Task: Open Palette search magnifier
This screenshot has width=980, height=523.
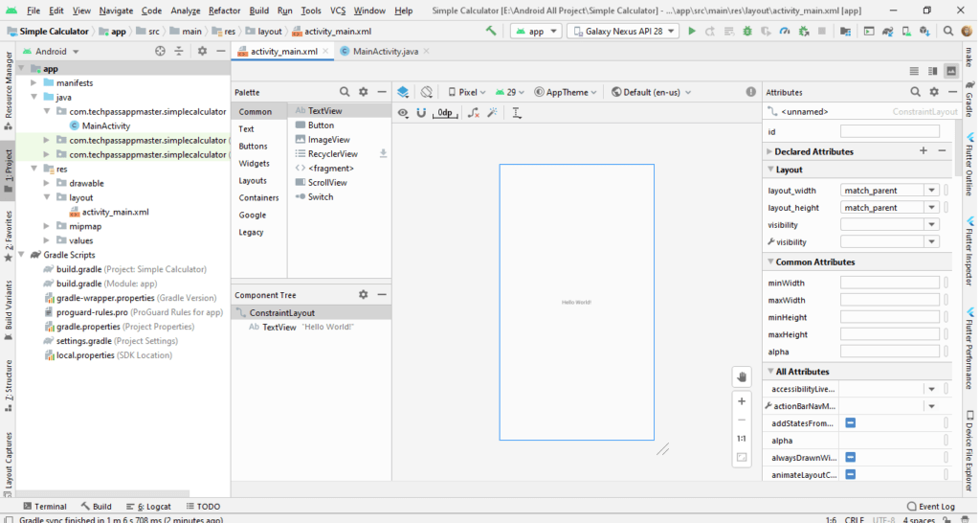Action: point(345,92)
